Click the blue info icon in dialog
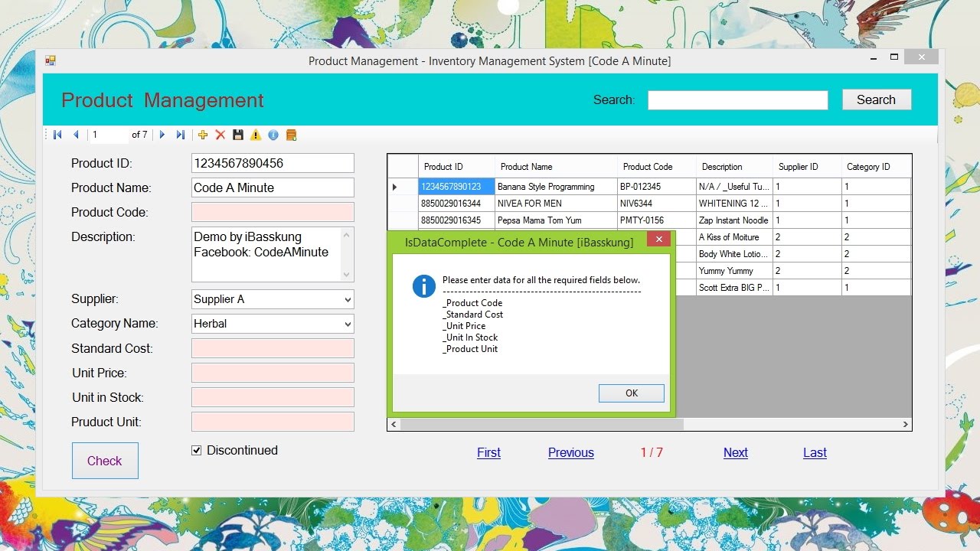This screenshot has width=980, height=551. point(423,286)
